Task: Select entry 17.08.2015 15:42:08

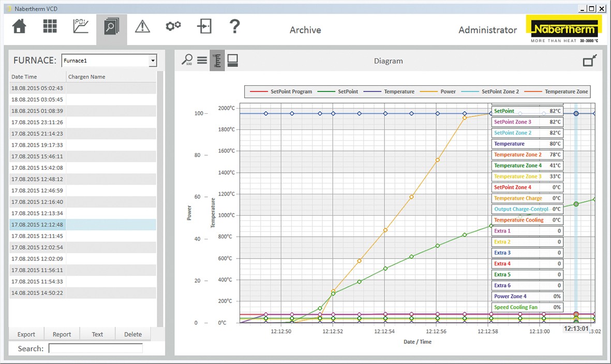Action: coord(83,168)
